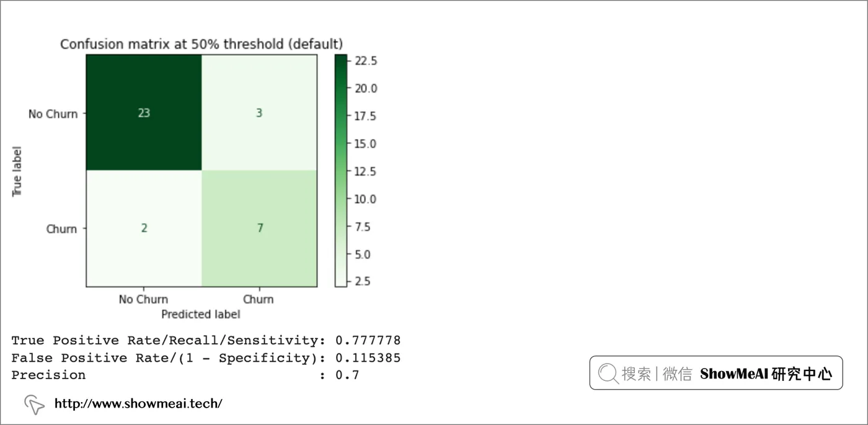
Task: Select the light green cell showing 7
Action: click(x=259, y=228)
